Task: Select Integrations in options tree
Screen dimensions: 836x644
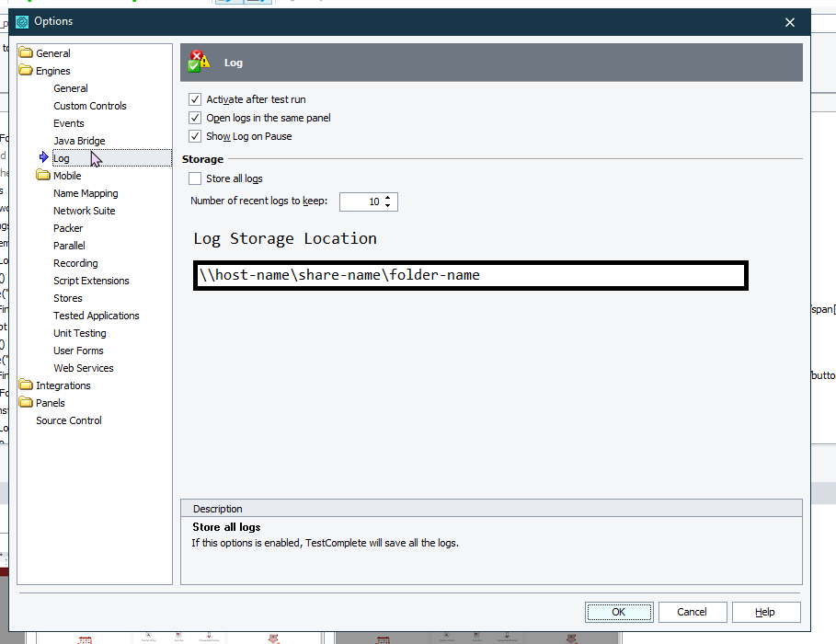Action: [63, 385]
